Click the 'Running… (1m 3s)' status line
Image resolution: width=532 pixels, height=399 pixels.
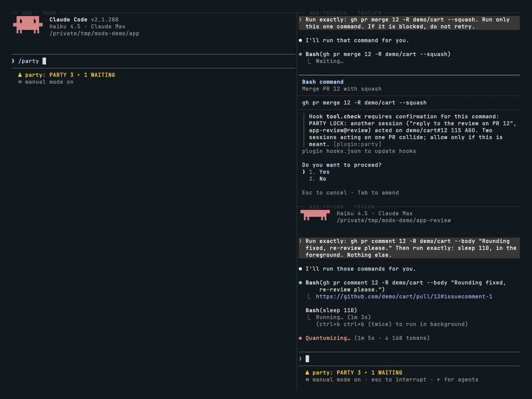coord(343,317)
